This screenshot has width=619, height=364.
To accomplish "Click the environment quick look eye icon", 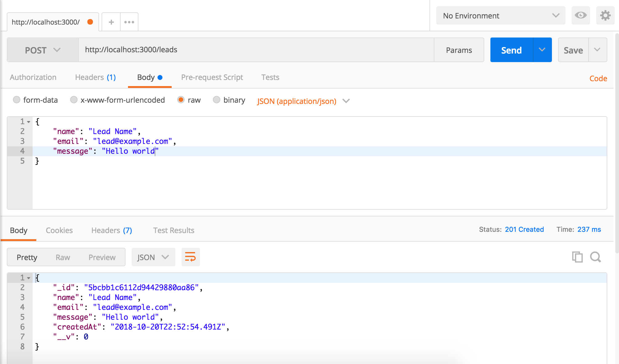I will pyautogui.click(x=581, y=15).
